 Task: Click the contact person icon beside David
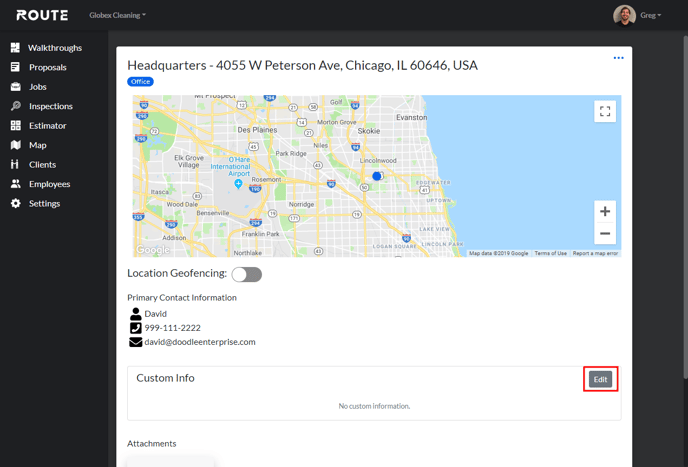click(136, 314)
